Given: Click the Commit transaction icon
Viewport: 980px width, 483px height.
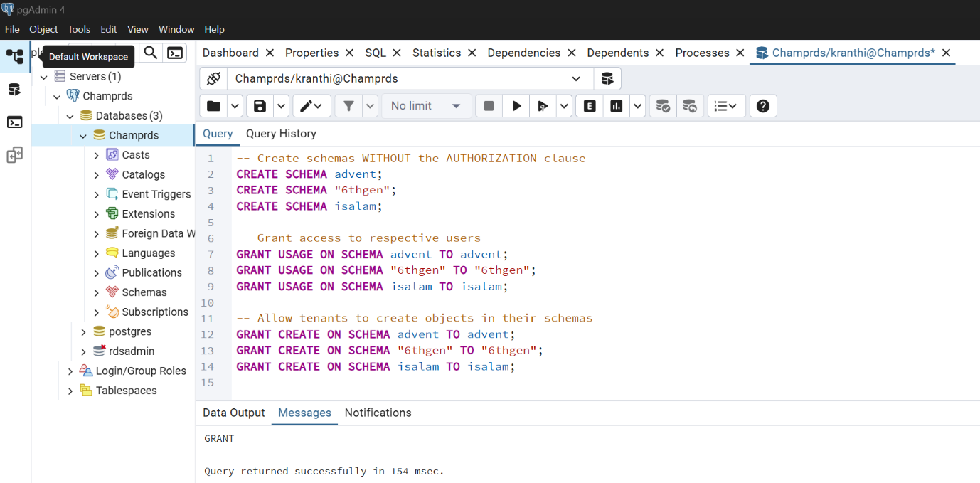Looking at the screenshot, I should click(663, 106).
